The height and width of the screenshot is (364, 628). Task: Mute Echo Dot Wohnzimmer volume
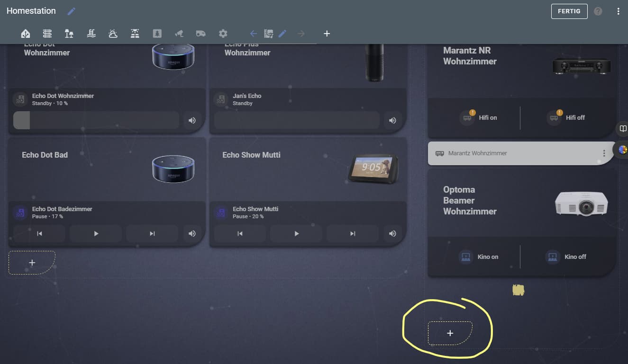point(192,120)
